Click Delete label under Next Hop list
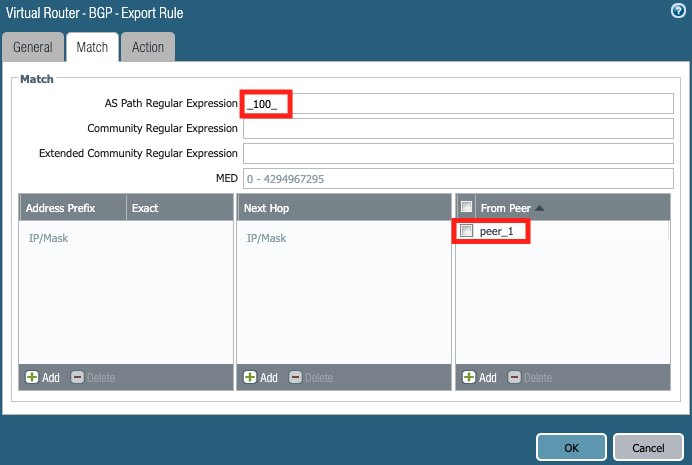This screenshot has width=692, height=465. point(319,378)
